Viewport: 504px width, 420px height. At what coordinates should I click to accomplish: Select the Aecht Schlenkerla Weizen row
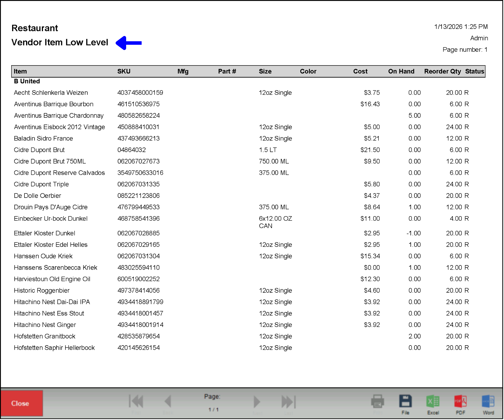pyautogui.click(x=51, y=92)
